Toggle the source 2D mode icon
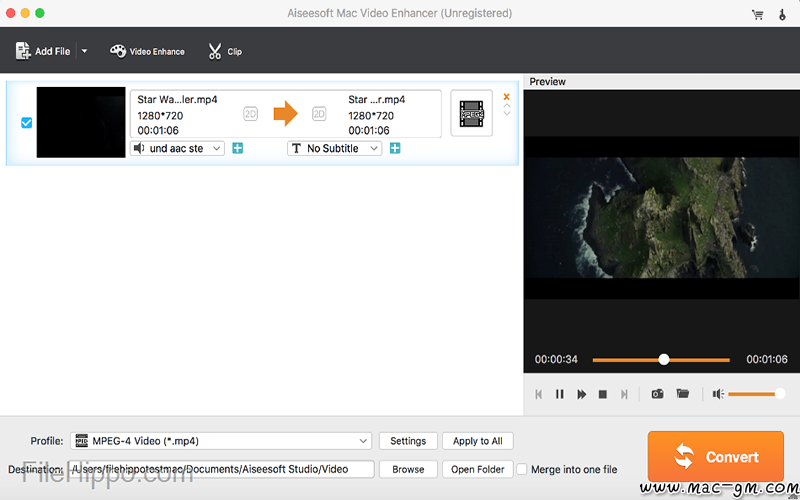800x500 pixels. point(251,114)
